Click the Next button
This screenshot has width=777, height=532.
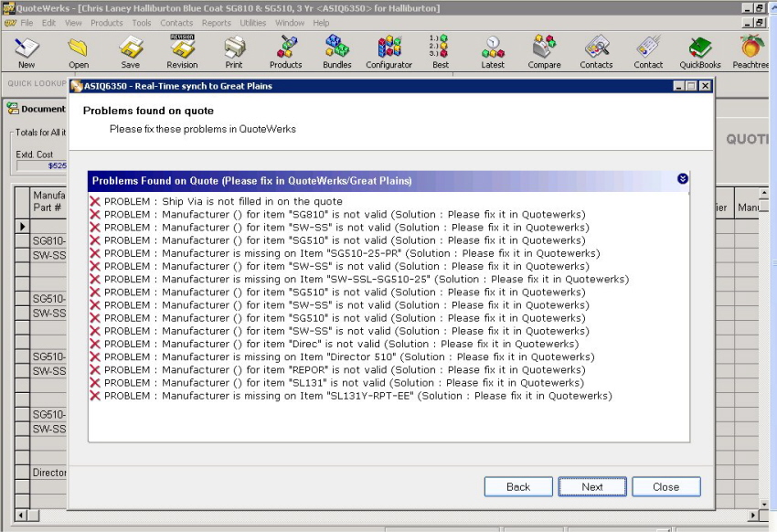click(x=592, y=486)
